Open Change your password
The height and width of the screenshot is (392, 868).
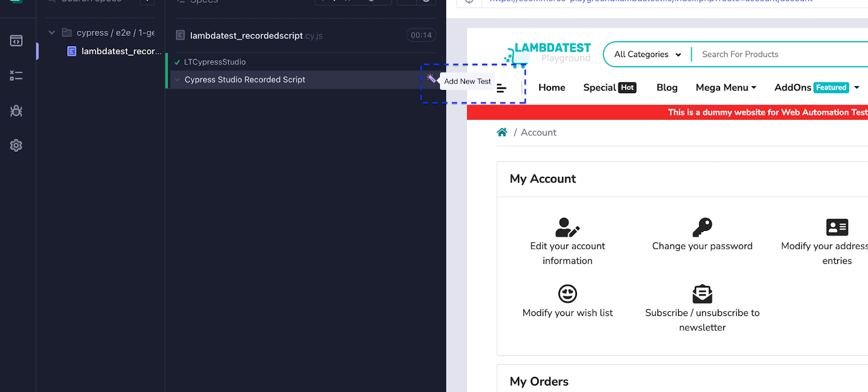point(702,234)
